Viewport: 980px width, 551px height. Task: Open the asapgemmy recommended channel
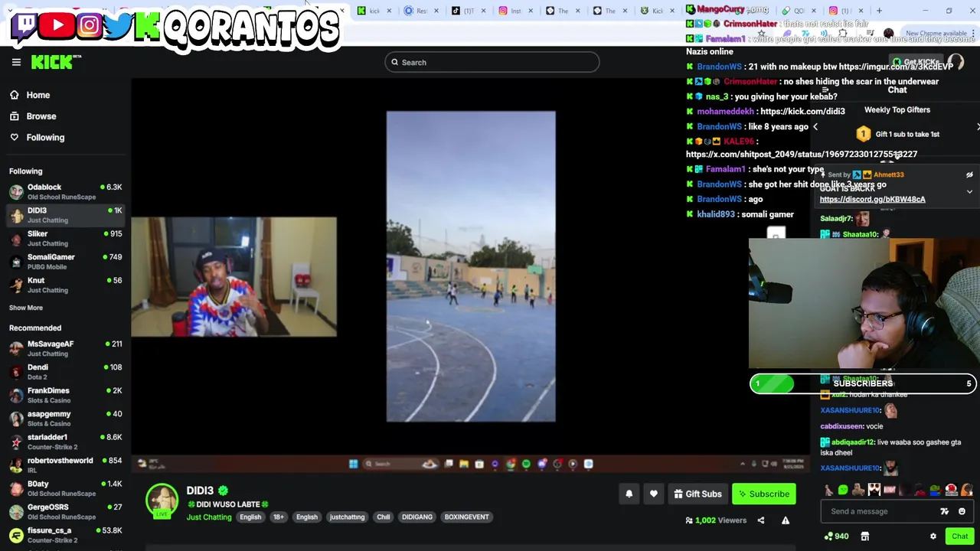(x=65, y=419)
